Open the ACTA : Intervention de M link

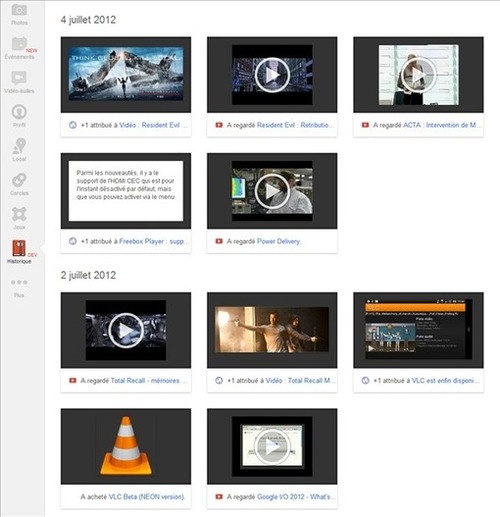[x=442, y=125]
